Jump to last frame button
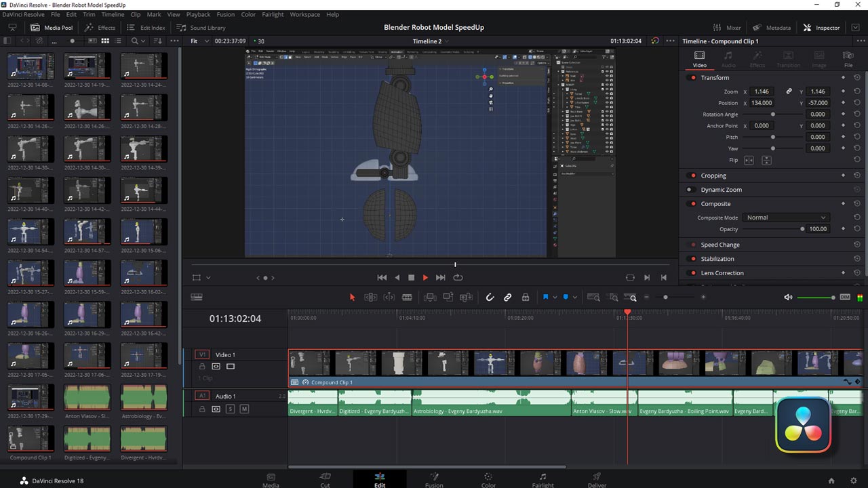The height and width of the screenshot is (488, 868). (x=441, y=277)
